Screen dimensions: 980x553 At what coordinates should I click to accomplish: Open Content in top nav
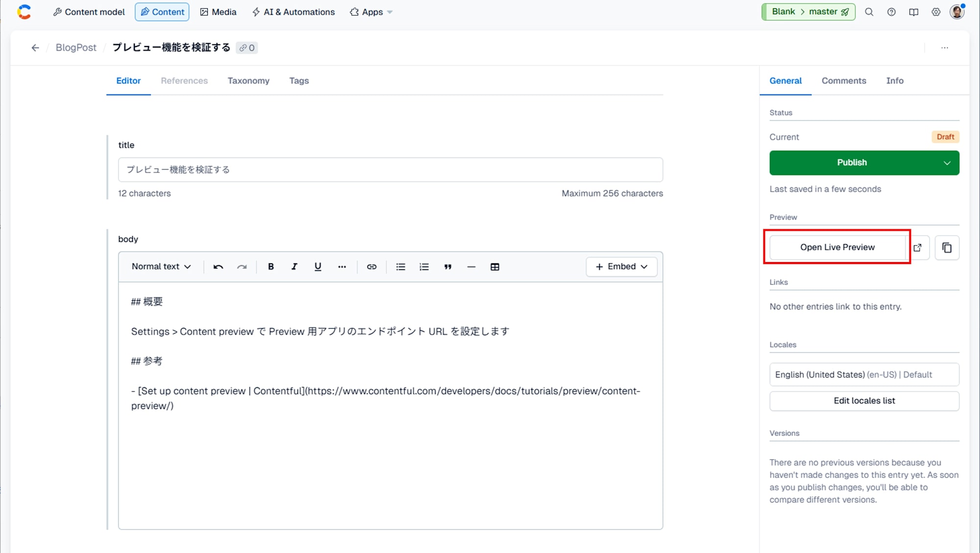(162, 12)
